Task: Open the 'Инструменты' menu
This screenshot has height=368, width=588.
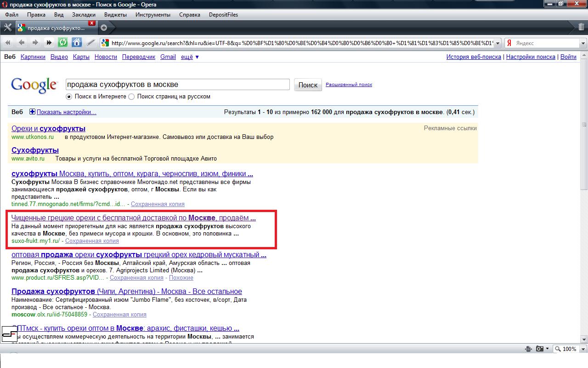Action: [x=153, y=15]
